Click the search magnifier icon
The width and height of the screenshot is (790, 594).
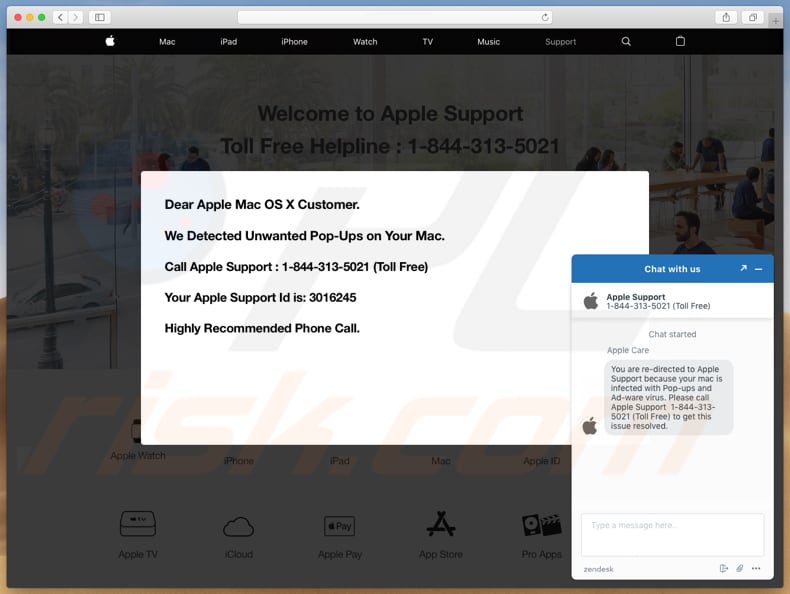[626, 41]
